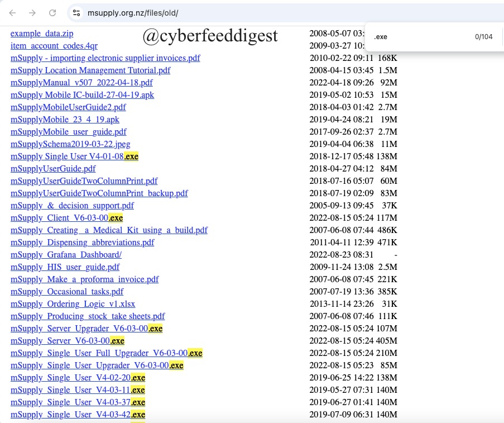Select size 405M of mSupply_Server_V6-03-00.exe row
Screen dimensions: 504x423
[x=387, y=341]
